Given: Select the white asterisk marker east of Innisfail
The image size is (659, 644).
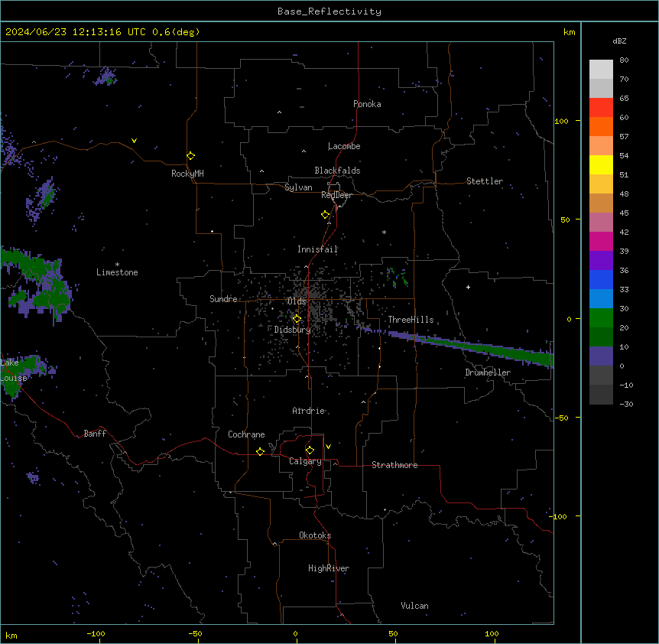Looking at the screenshot, I should pyautogui.click(x=384, y=232).
